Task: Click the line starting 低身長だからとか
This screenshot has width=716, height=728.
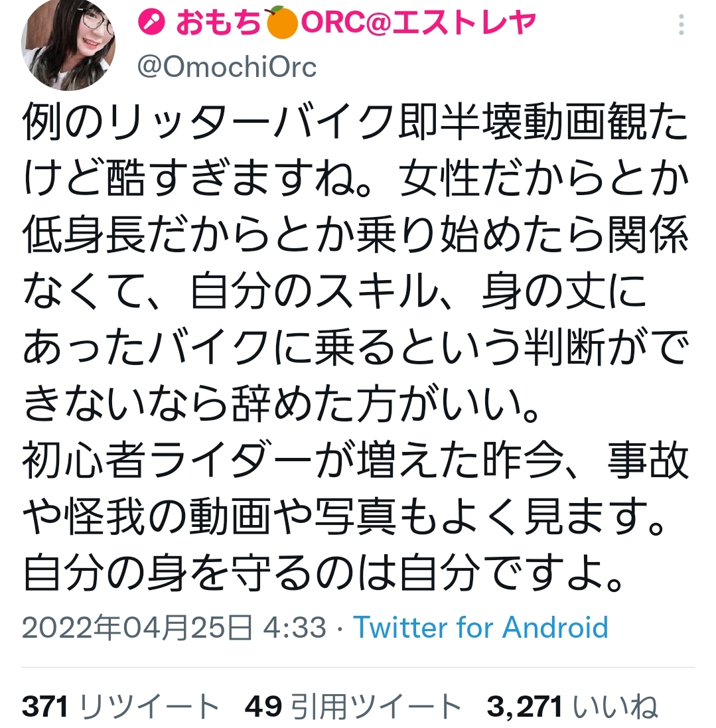Action: tap(355, 235)
